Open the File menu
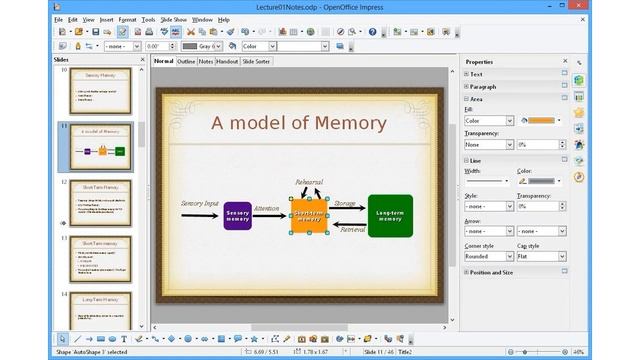This screenshot has height=360, width=640. [x=59, y=20]
